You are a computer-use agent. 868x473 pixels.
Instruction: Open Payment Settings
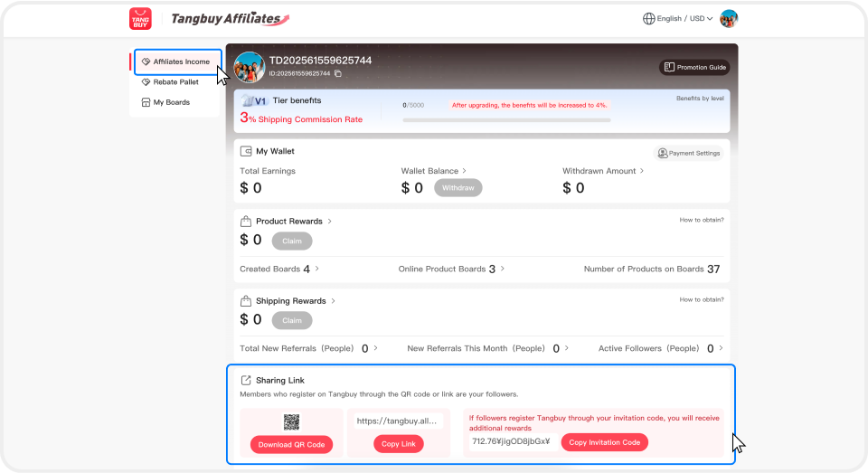[x=689, y=153]
